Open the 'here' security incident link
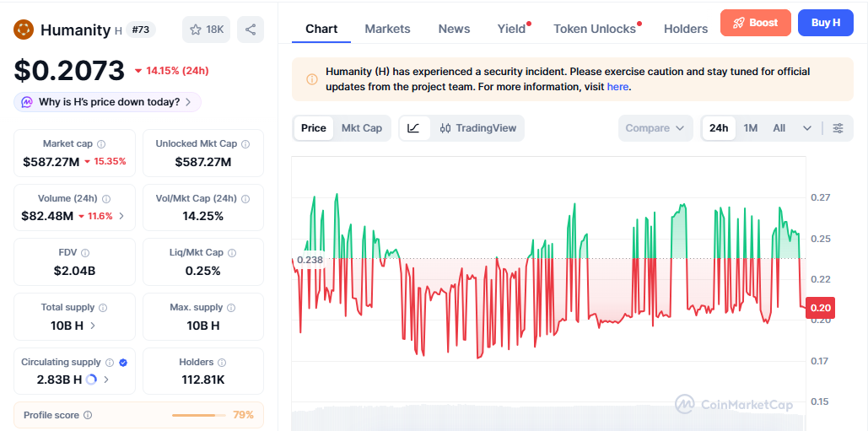 [617, 86]
